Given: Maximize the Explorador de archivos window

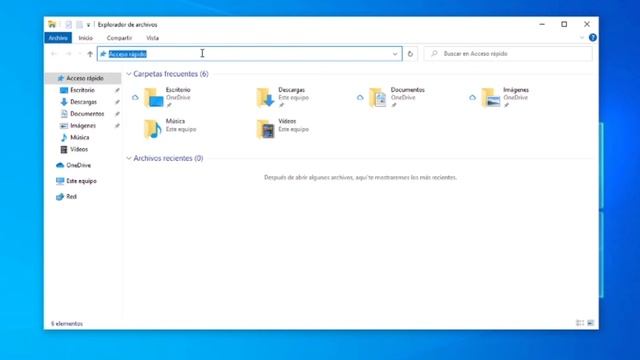Looking at the screenshot, I should pos(564,24).
